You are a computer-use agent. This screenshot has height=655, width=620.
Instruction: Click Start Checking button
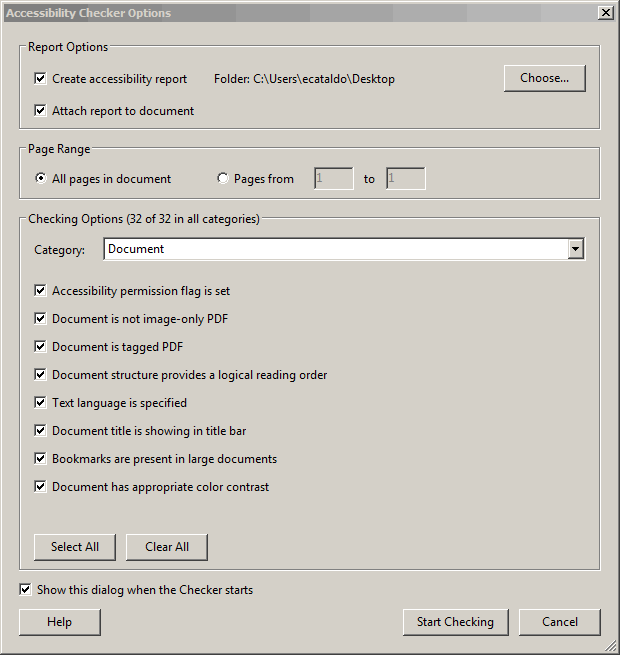(455, 622)
